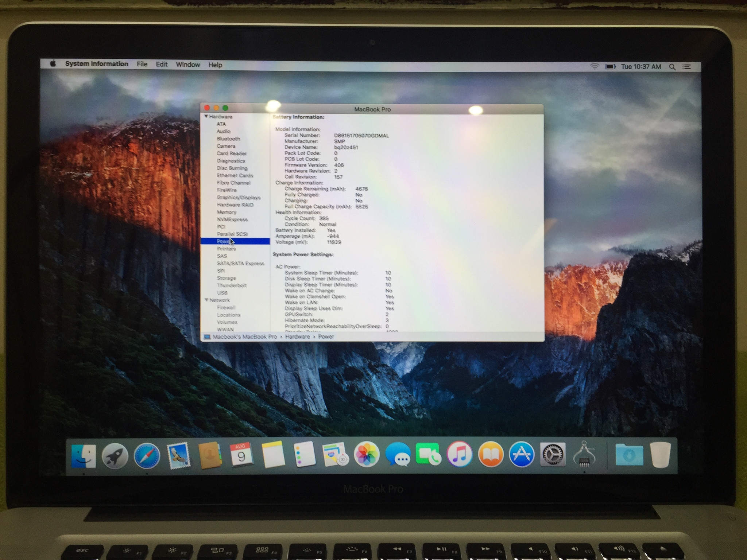
Task: Click the battery status icon
Action: [x=611, y=66]
